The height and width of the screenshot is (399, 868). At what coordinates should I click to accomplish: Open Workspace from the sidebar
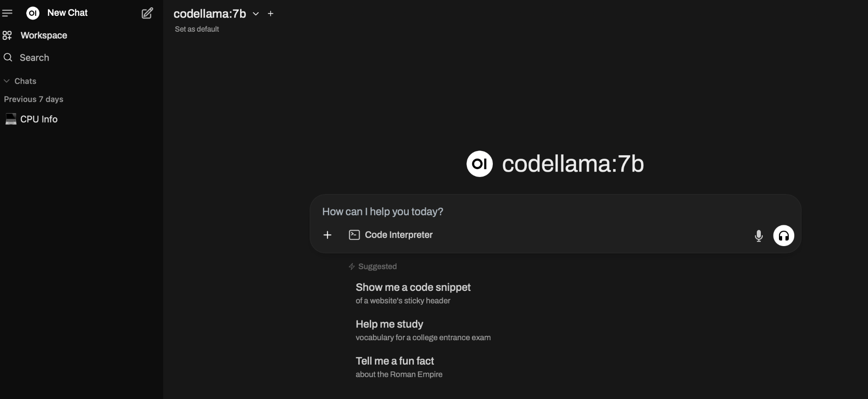click(44, 35)
